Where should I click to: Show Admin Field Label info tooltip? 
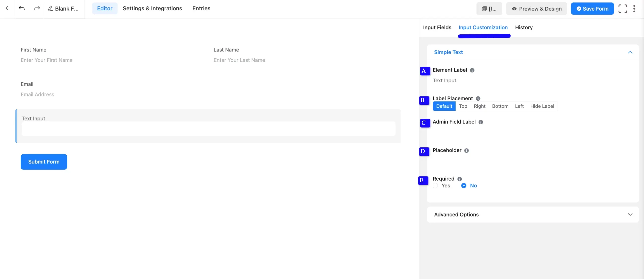481,122
